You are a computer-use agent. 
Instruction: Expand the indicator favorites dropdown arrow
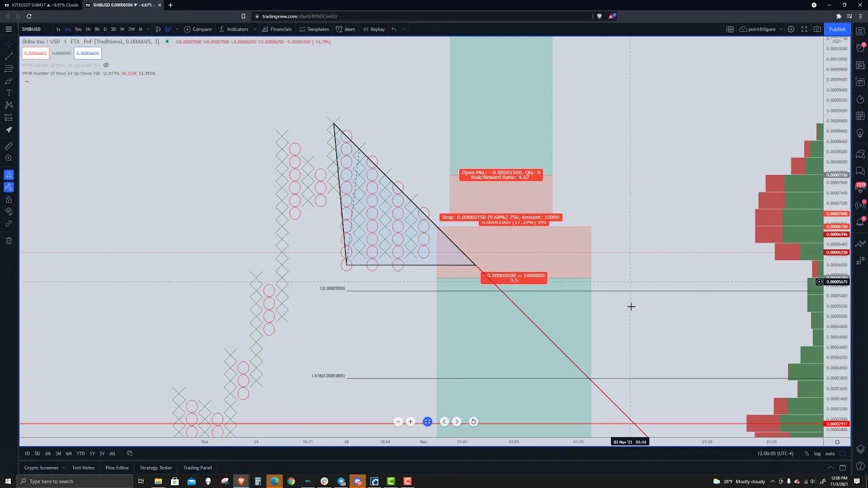point(255,29)
